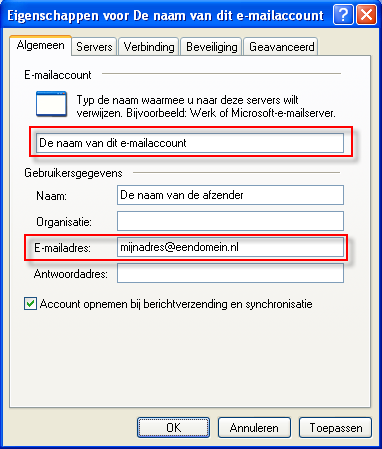Open the Verbinding tab
382x449 pixels.
pyautogui.click(x=149, y=47)
